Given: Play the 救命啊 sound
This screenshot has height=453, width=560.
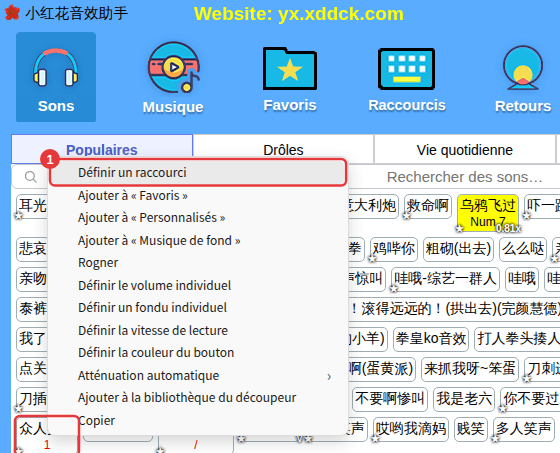Looking at the screenshot, I should [428, 206].
